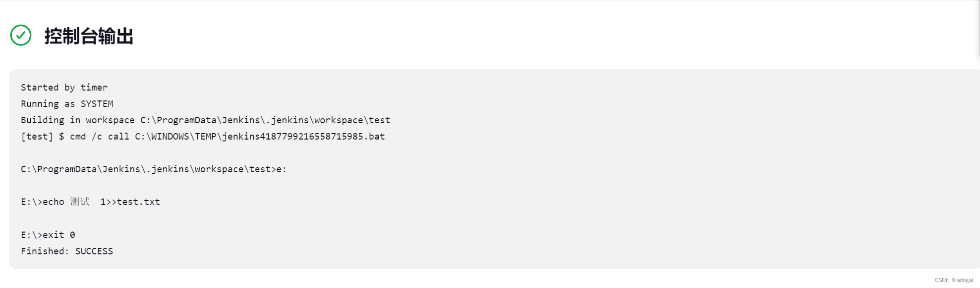Click the jenkins4187799216558715985.bat file path
The height and width of the screenshot is (288, 980).
(x=260, y=137)
